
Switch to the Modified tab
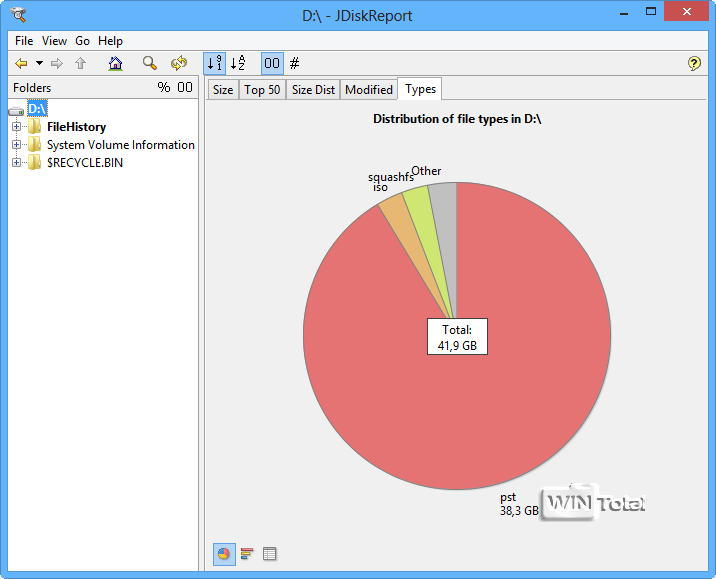(369, 89)
